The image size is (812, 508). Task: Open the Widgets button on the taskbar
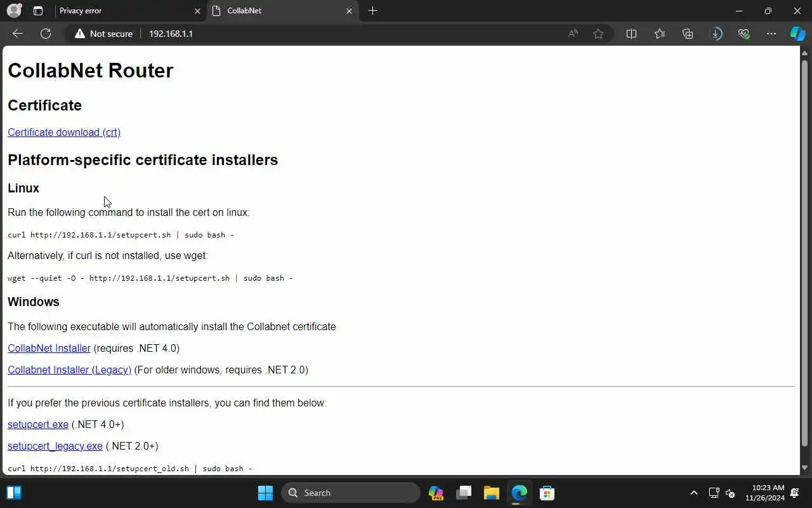(14, 493)
